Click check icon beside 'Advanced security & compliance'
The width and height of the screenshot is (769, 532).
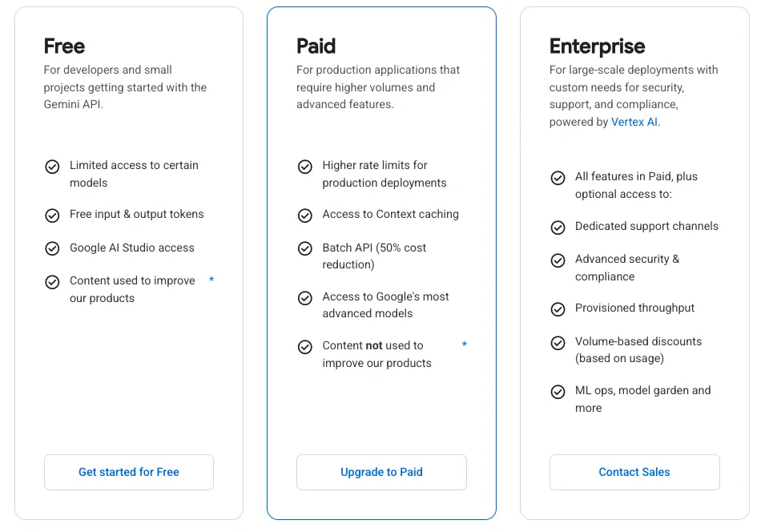click(558, 260)
